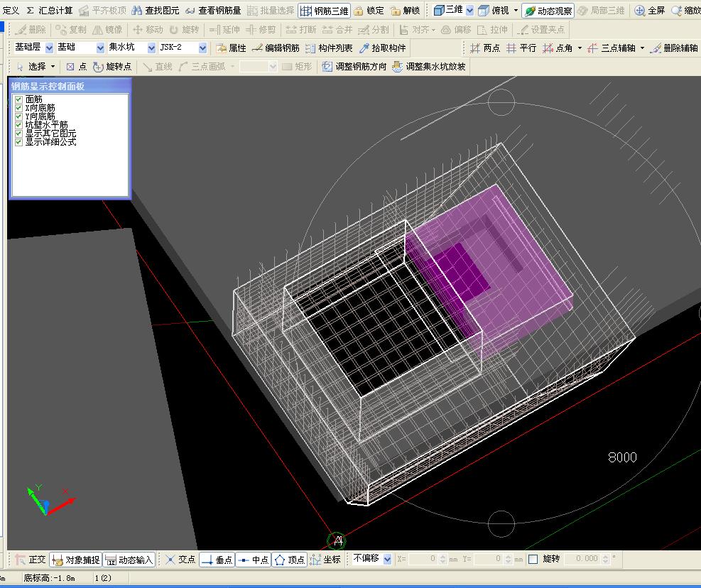Open 属性 properties panel

click(x=231, y=48)
